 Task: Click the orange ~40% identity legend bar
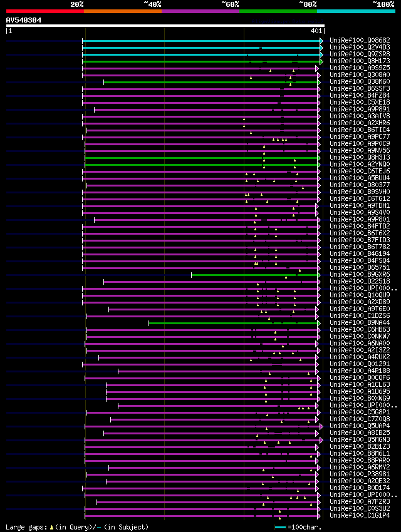(123, 11)
